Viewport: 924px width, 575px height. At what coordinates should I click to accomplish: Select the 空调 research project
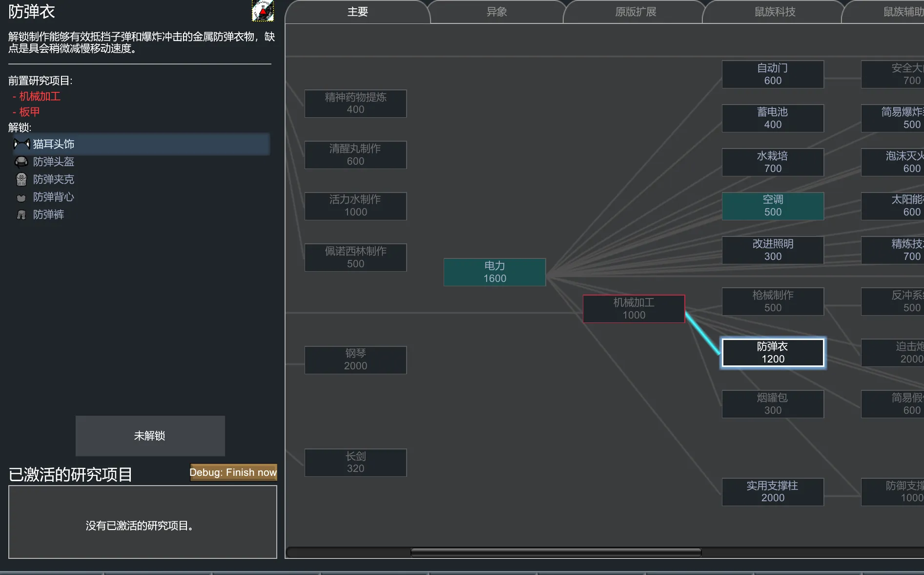click(x=773, y=206)
